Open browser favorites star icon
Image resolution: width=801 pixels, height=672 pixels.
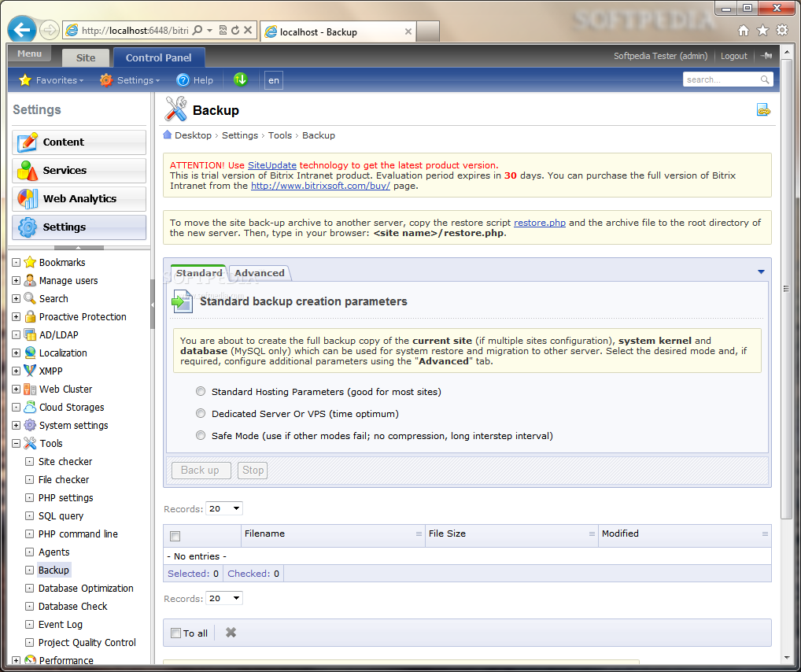point(762,31)
